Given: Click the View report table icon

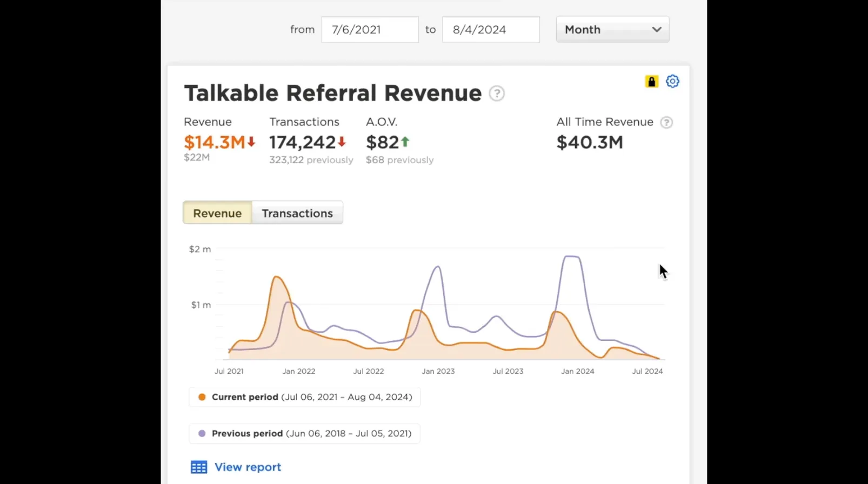Looking at the screenshot, I should point(199,467).
